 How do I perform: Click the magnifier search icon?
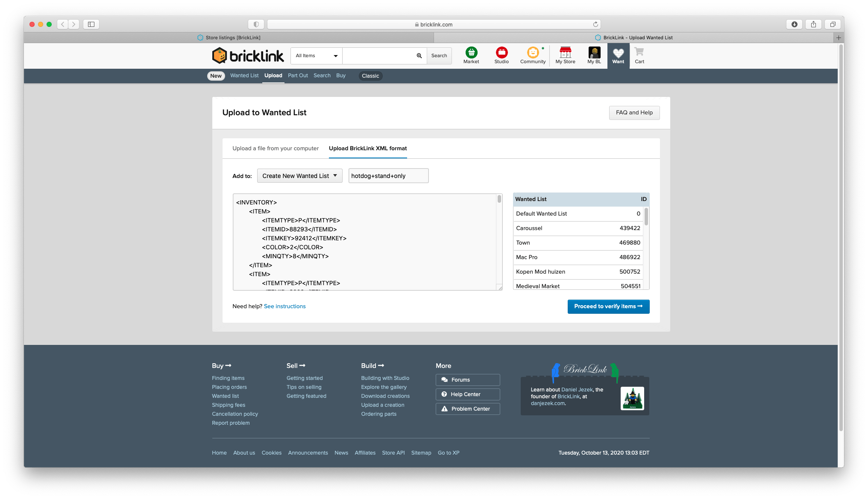point(419,56)
